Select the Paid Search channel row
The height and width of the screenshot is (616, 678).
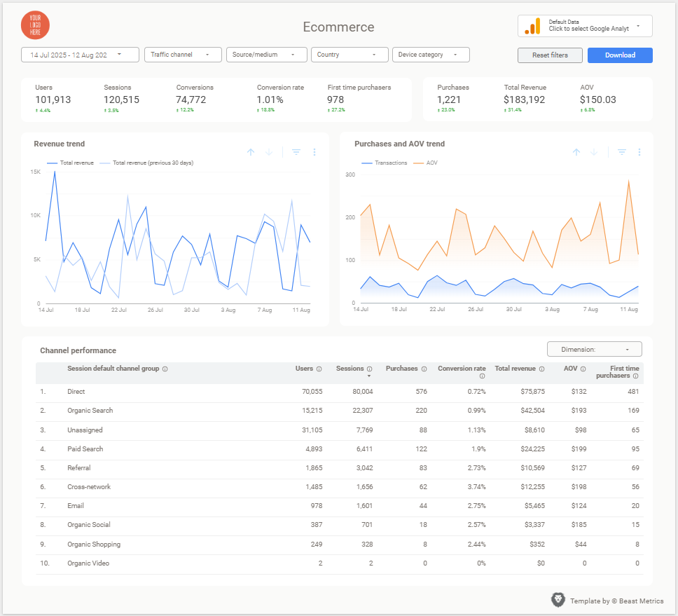tap(340, 449)
